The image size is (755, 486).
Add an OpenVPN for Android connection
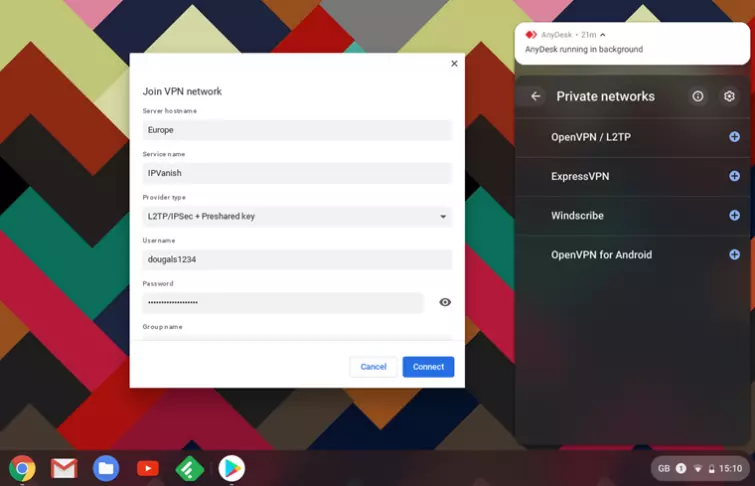[x=734, y=254]
